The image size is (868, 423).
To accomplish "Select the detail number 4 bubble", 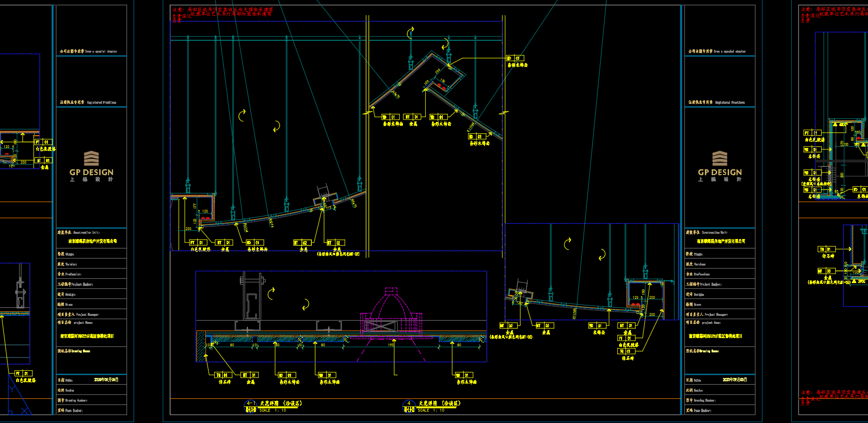I will click(x=409, y=406).
